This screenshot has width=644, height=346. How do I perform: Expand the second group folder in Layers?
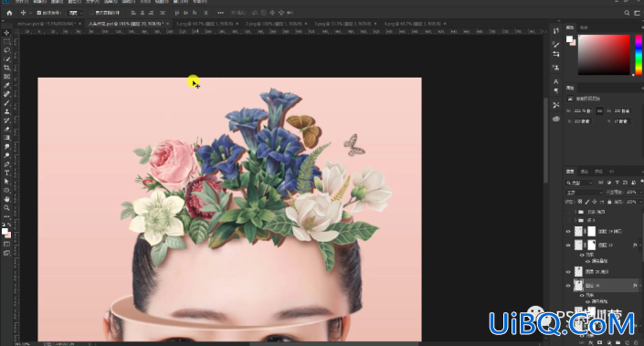(x=575, y=220)
